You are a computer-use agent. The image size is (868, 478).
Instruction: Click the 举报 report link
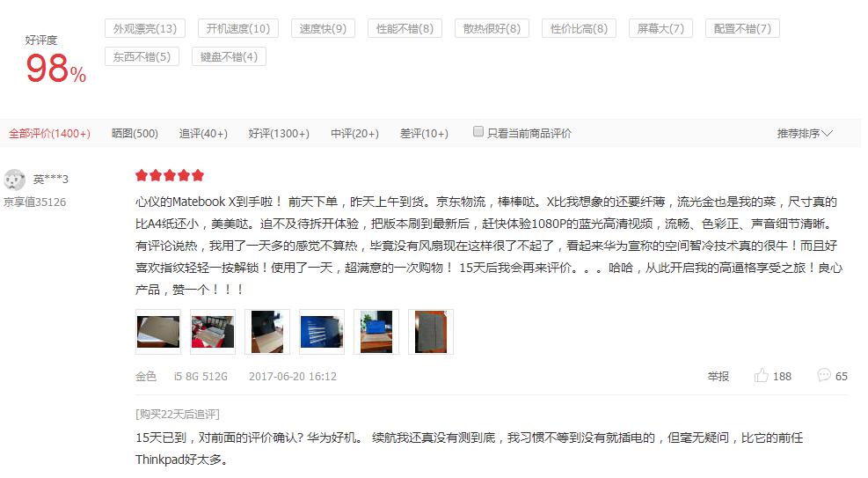[x=718, y=377]
